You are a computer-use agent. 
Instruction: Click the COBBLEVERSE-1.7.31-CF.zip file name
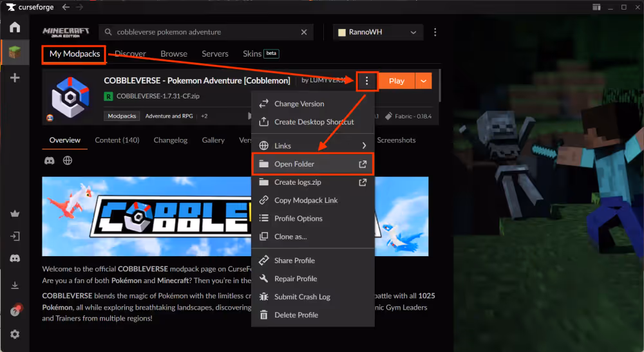click(158, 96)
